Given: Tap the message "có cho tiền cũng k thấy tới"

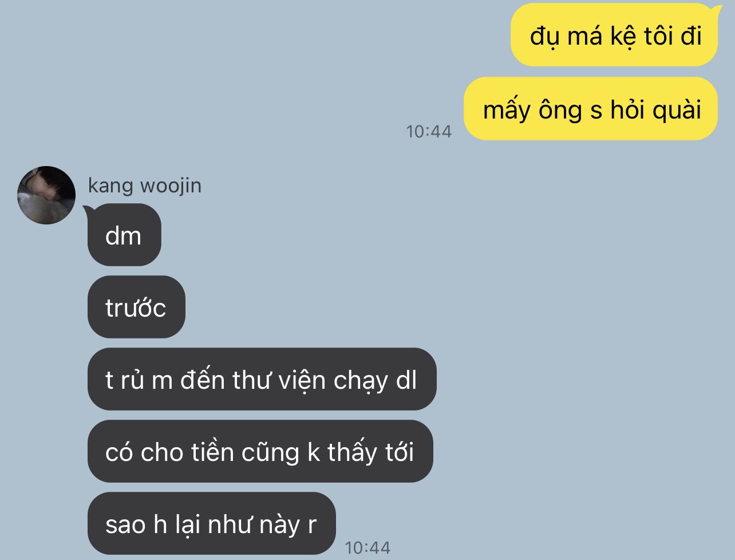Looking at the screenshot, I should coord(260,451).
